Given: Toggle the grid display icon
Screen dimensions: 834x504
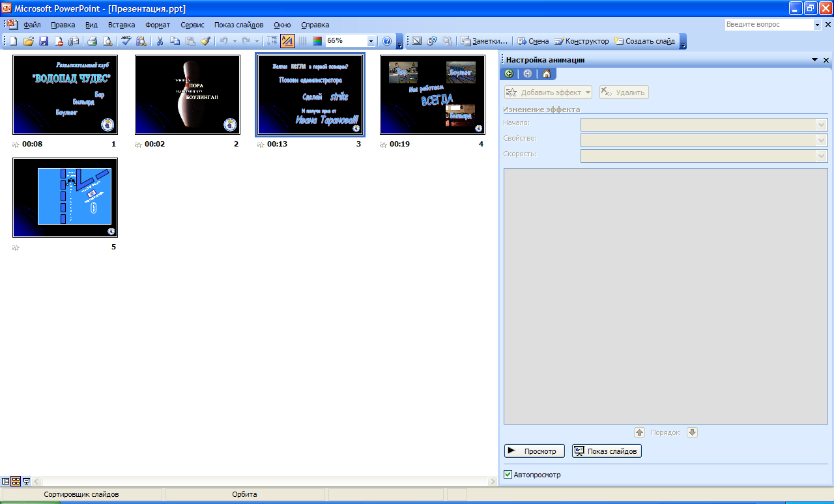Looking at the screenshot, I should 302,41.
